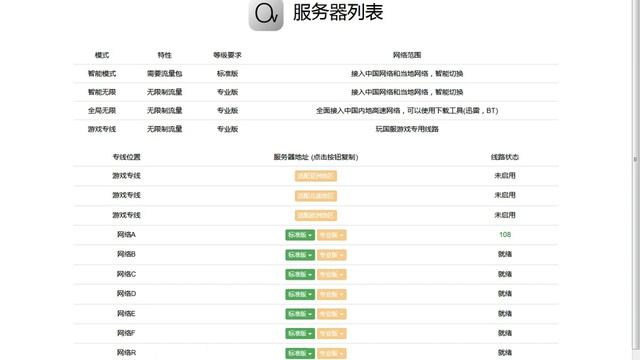Image resolution: width=640 pixels, height=360 pixels.
Task: Click the 需要流量包 cell
Action: coord(164,73)
